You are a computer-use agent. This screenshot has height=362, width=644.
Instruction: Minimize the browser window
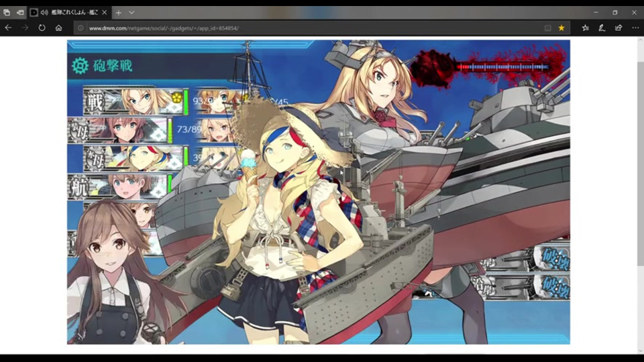click(x=596, y=12)
